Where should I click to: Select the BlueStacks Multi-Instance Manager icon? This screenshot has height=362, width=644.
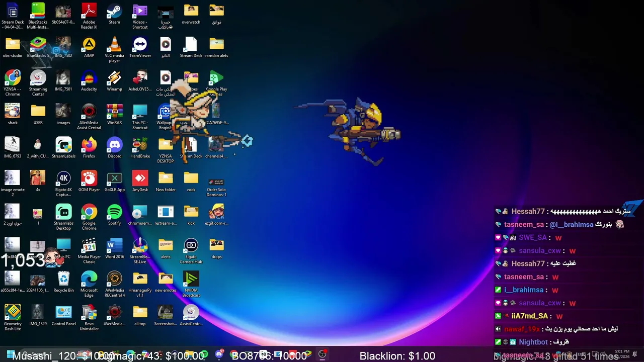click(38, 16)
